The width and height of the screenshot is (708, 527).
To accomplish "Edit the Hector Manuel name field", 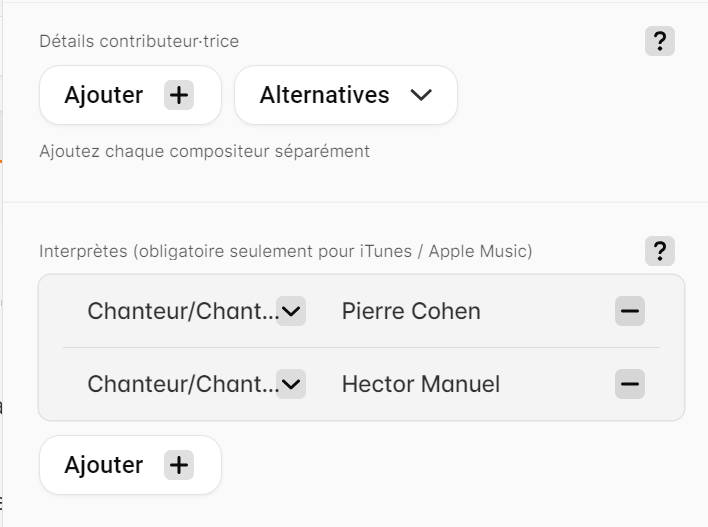I will [x=470, y=384].
